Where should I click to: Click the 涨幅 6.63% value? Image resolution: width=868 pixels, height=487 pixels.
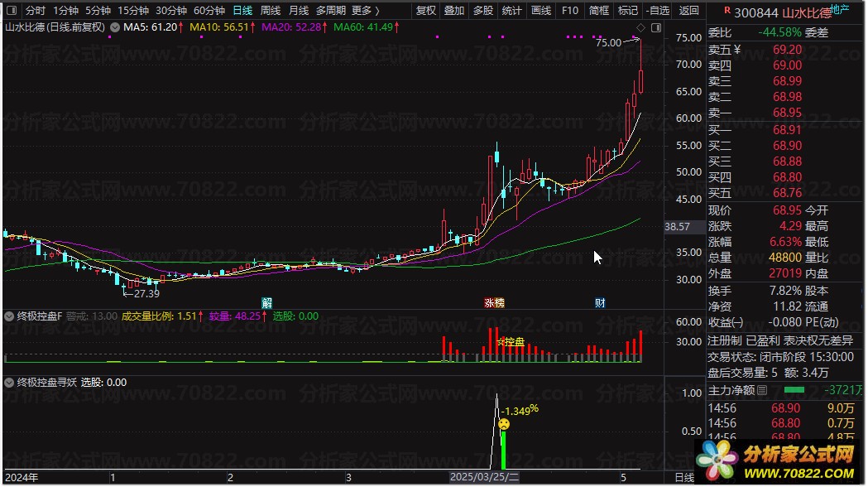pos(785,242)
